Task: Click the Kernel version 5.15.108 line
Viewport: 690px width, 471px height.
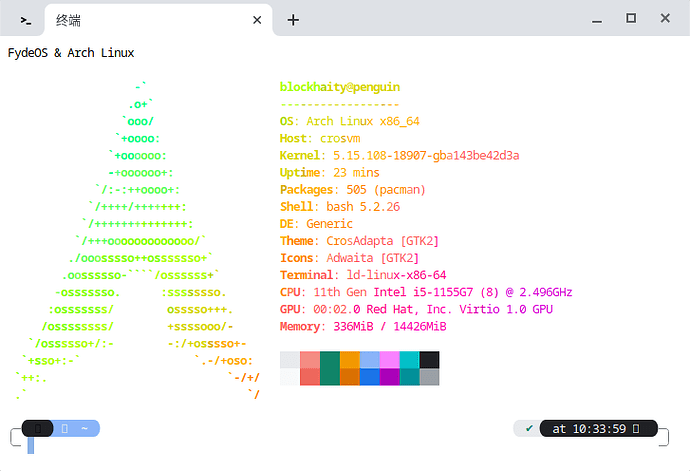Action: pyautogui.click(x=400, y=156)
